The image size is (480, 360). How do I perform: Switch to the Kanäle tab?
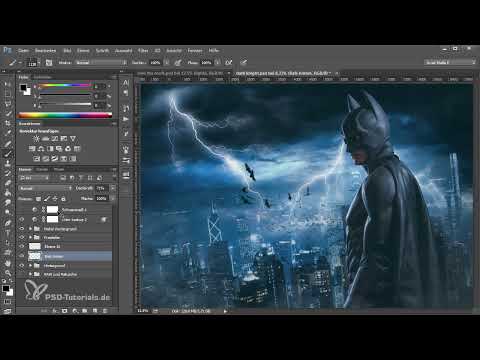42,169
